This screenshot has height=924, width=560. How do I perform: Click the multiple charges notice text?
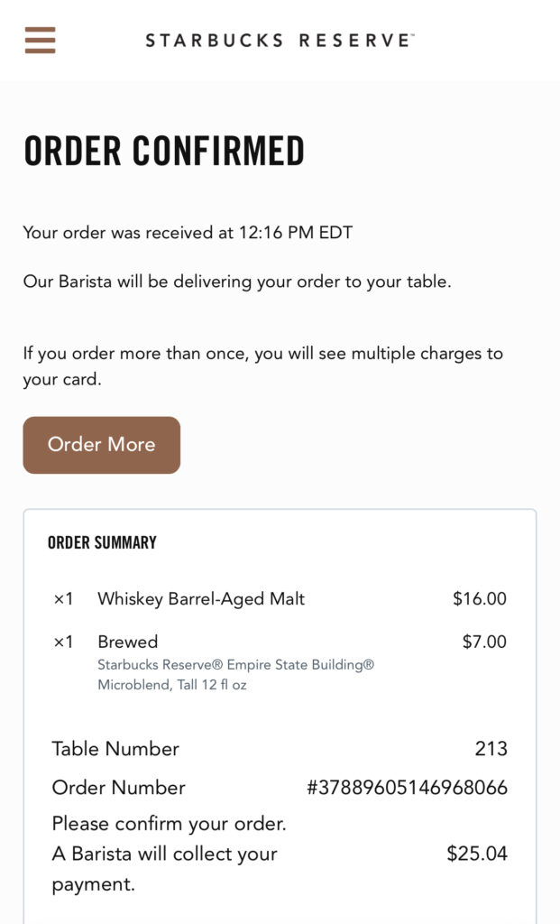pos(263,366)
